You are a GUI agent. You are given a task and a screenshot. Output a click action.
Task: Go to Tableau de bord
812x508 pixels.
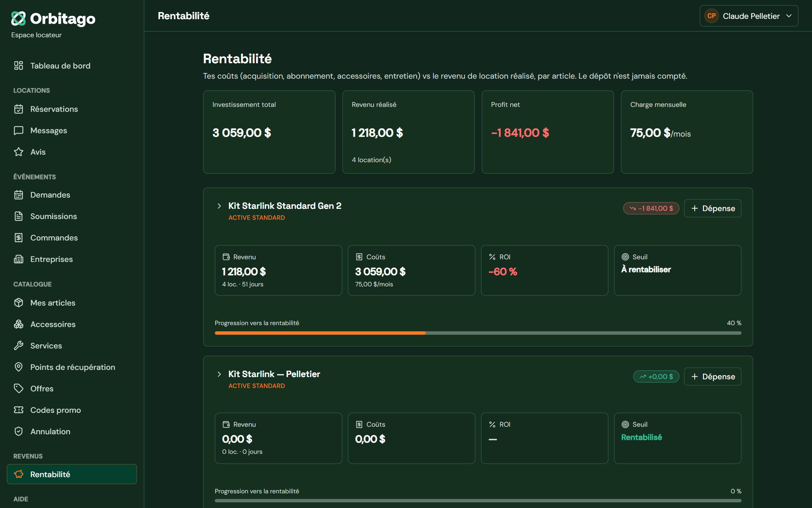click(x=72, y=65)
